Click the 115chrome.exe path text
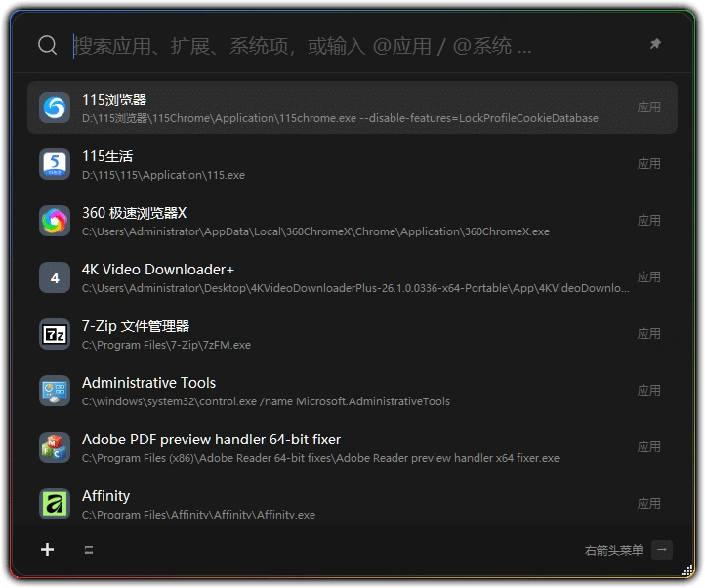The width and height of the screenshot is (705, 588). pos(340,118)
